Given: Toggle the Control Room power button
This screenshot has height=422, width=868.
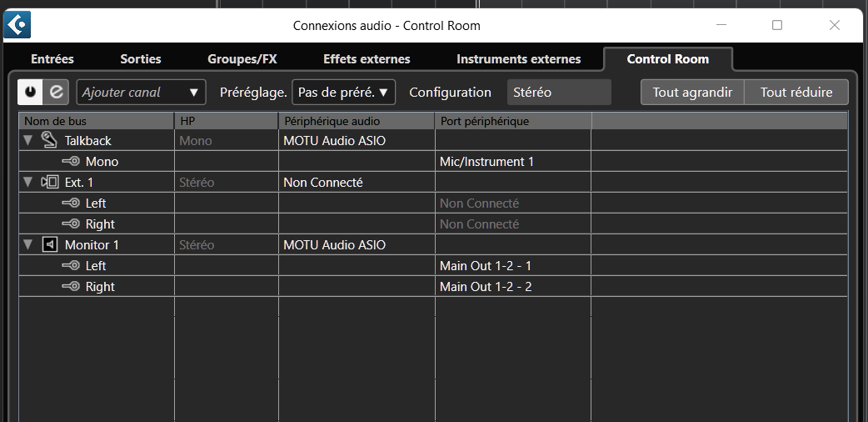Looking at the screenshot, I should click(x=31, y=92).
